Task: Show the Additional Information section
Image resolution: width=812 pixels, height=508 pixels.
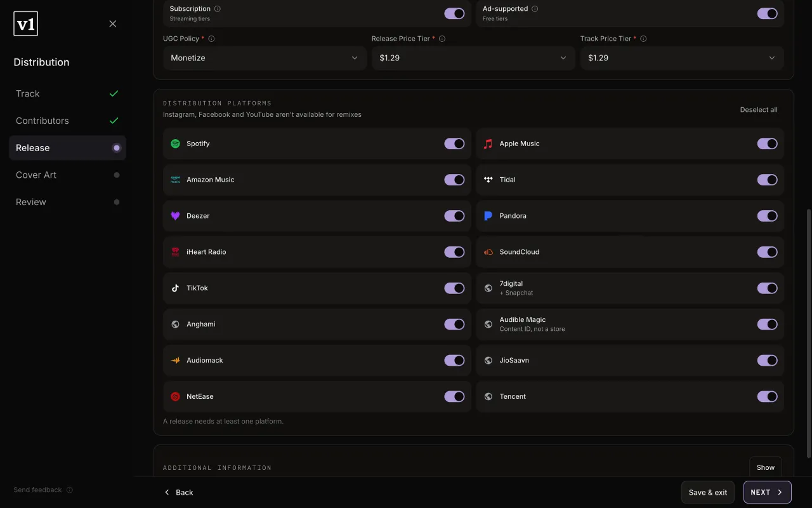Action: click(x=766, y=467)
